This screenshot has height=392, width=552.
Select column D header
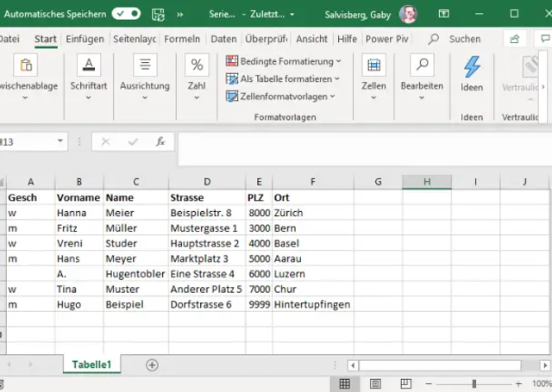207,182
